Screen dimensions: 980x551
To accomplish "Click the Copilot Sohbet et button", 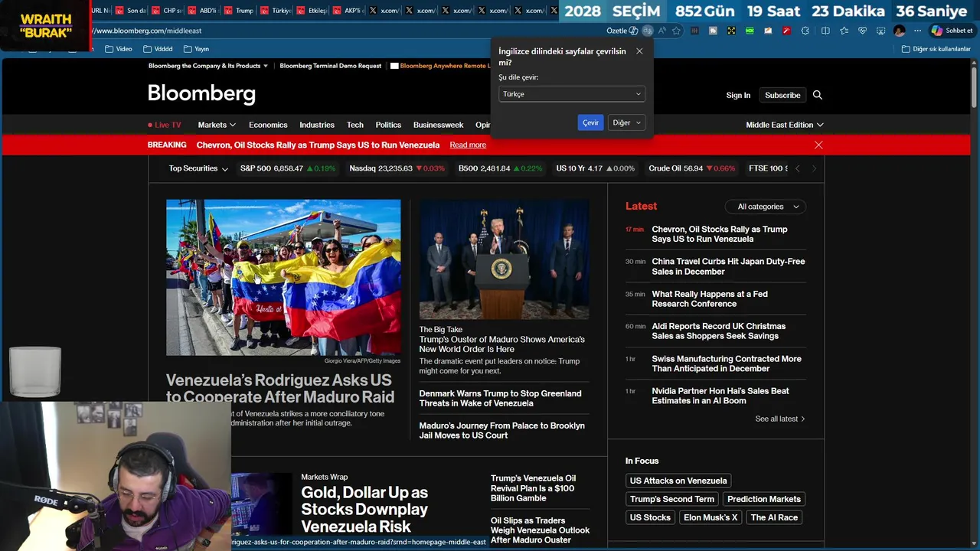I will (x=952, y=31).
